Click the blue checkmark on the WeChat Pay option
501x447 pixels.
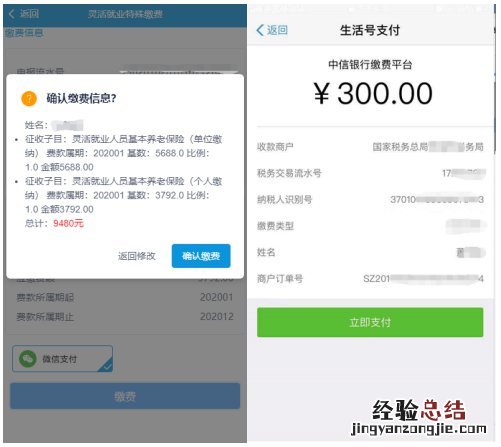107,366
